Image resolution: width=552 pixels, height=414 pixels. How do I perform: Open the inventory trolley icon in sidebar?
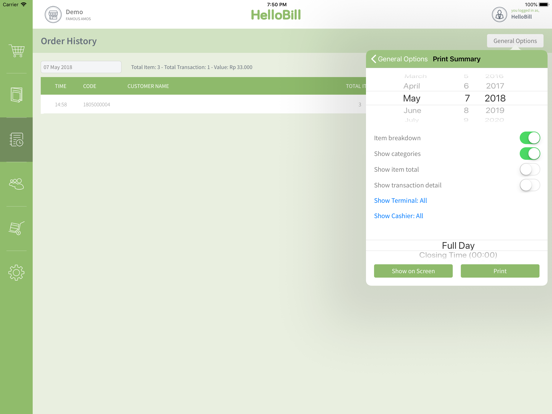(x=17, y=228)
